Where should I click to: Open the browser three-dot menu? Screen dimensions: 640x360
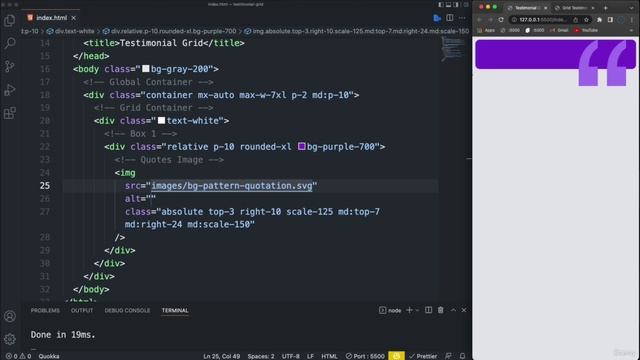point(632,20)
